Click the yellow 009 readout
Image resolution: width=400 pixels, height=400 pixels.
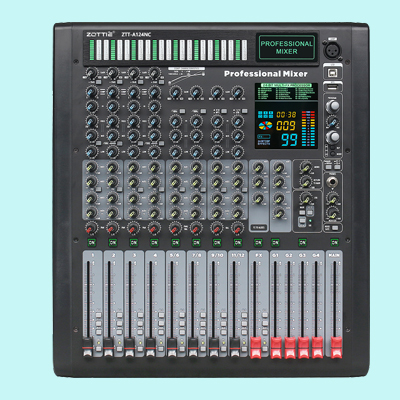(x=286, y=126)
